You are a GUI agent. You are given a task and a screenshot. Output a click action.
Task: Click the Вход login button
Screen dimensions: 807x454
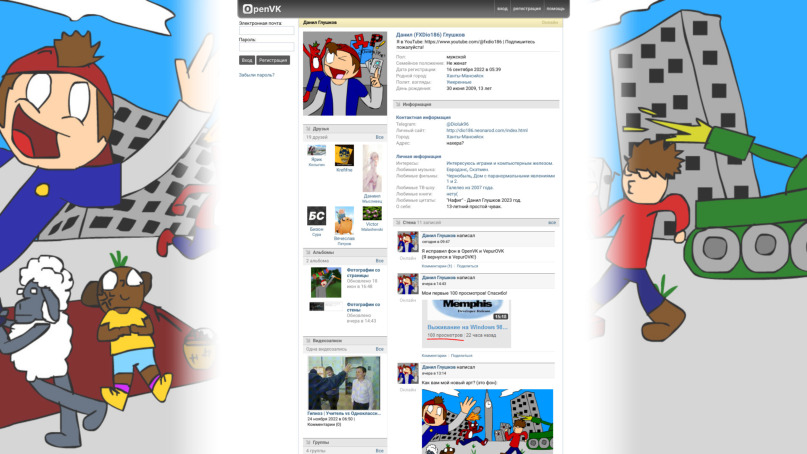[x=247, y=60]
